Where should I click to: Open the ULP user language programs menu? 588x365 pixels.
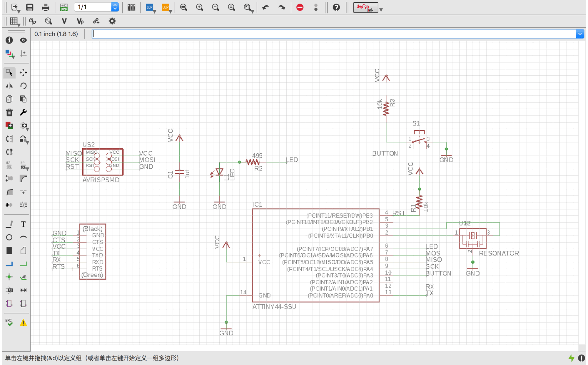(166, 7)
